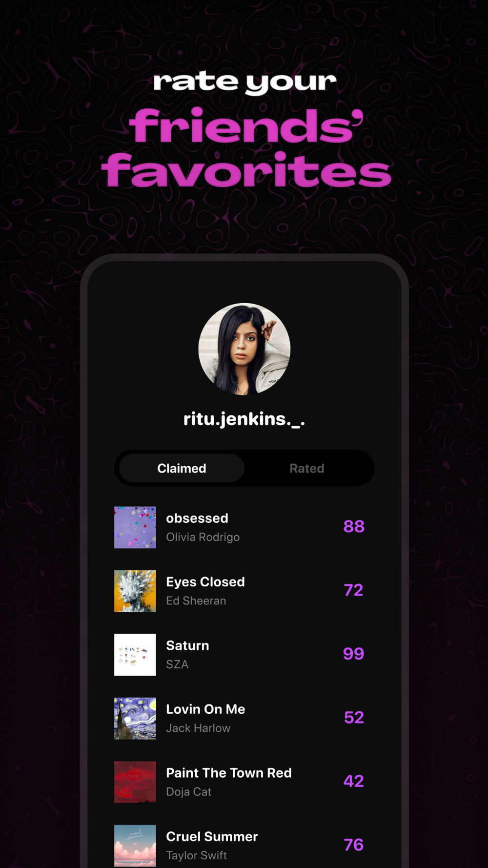The image size is (488, 868).
Task: Tap the Eyes Closed album artwork
Action: coord(135,591)
